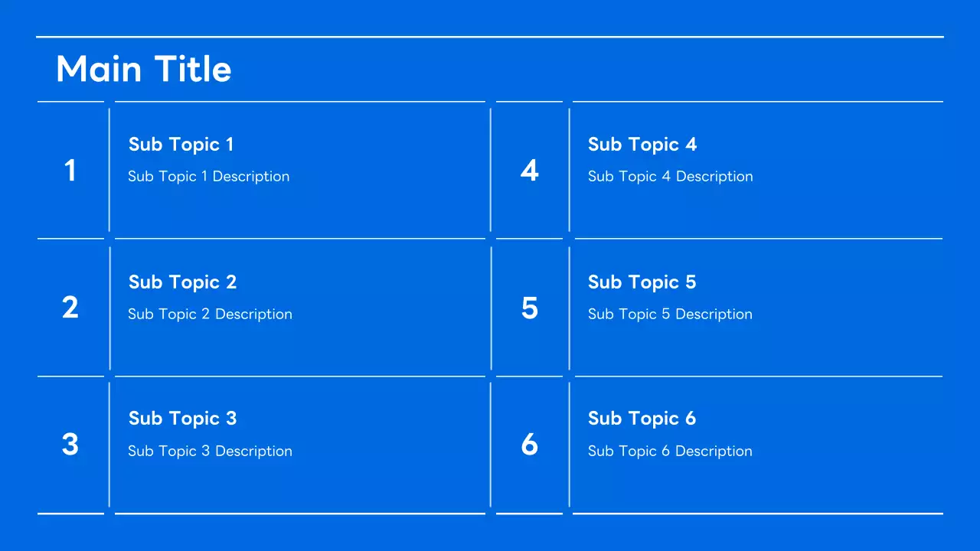Select the large number 1
This screenshot has height=551, width=980.
click(x=70, y=171)
